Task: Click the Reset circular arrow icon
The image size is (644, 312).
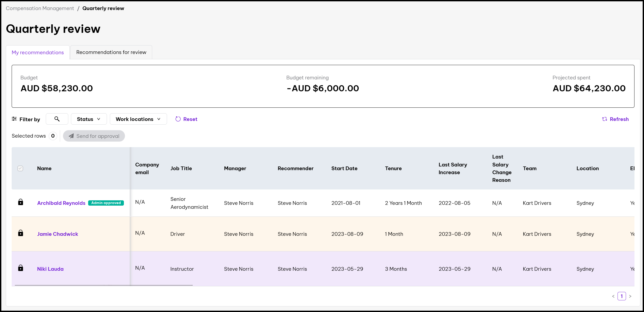Action: 178,119
